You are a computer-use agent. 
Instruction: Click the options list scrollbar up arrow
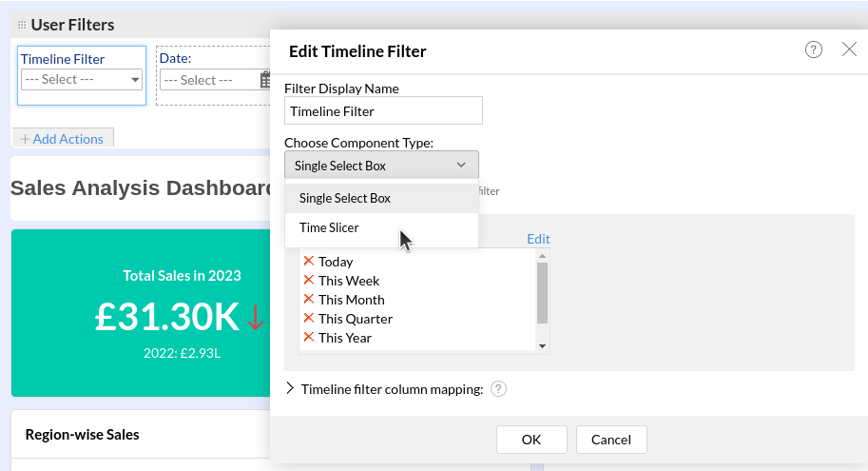point(543,255)
